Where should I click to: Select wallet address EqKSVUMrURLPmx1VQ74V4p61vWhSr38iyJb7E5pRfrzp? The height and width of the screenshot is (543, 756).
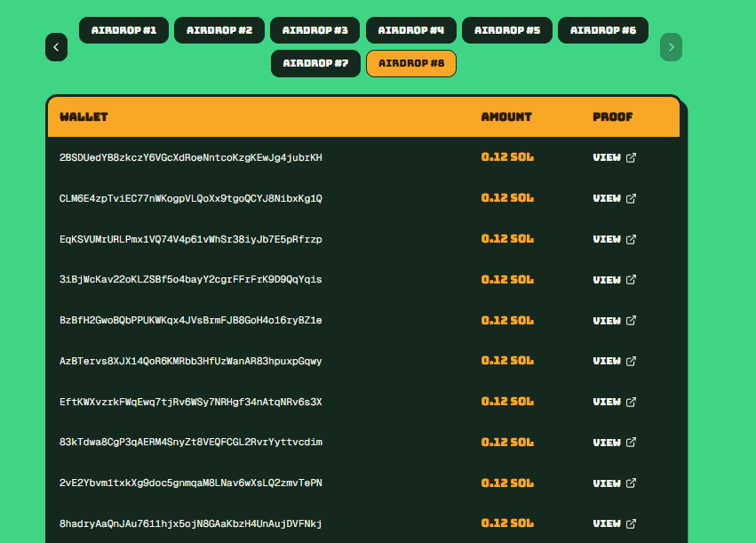(191, 239)
